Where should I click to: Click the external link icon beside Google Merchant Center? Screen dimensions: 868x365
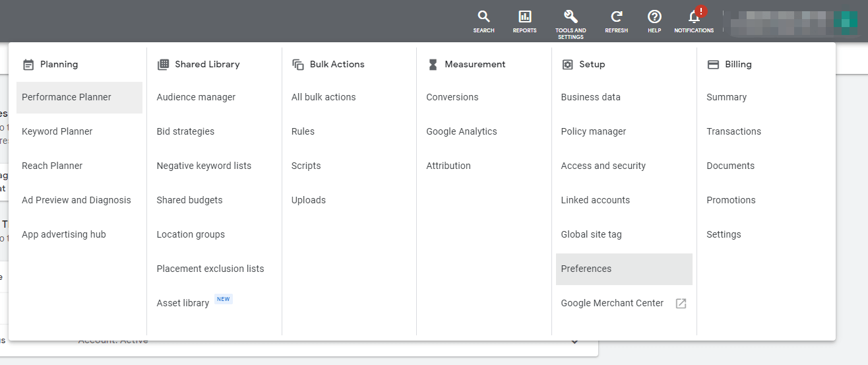[x=681, y=304]
